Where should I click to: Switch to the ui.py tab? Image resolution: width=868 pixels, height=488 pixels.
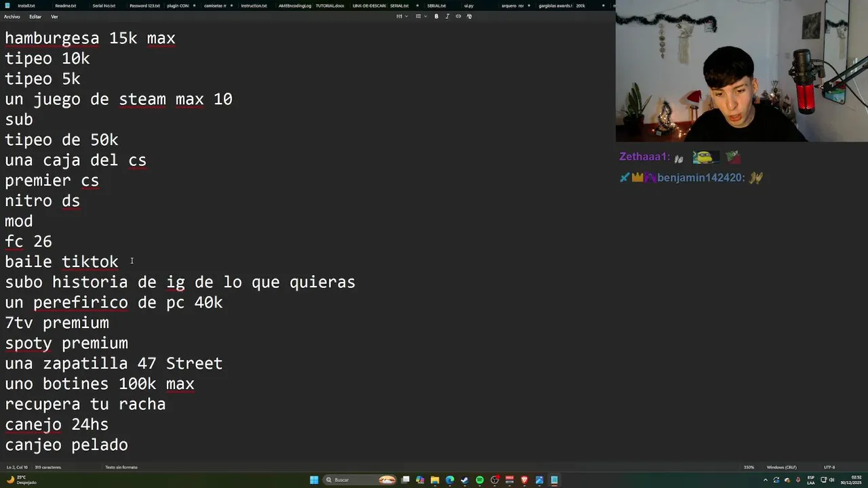click(469, 5)
